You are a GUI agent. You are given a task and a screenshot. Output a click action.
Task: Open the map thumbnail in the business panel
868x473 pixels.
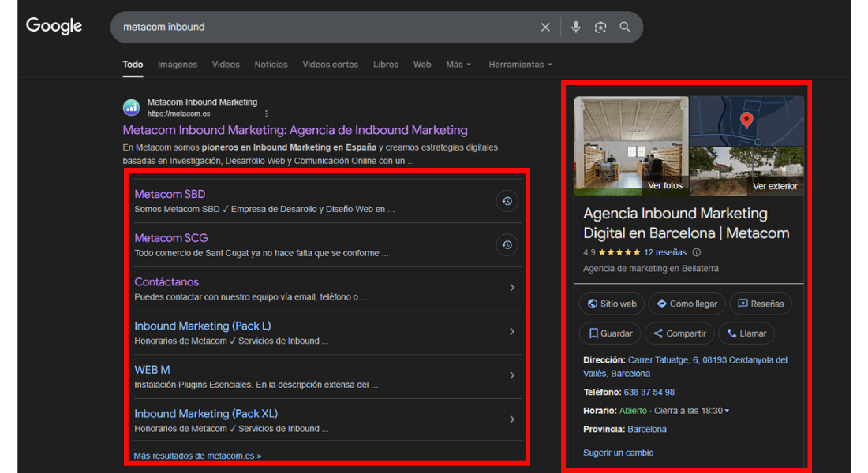746,121
